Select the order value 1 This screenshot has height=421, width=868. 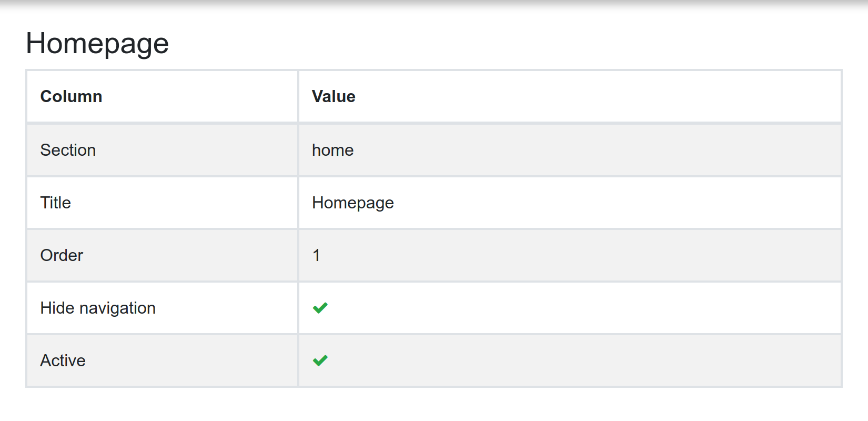click(316, 255)
